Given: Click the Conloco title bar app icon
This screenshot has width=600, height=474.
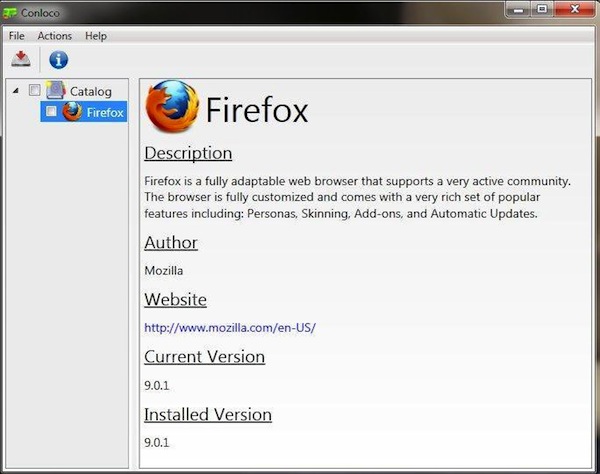Looking at the screenshot, I should click(10, 13).
